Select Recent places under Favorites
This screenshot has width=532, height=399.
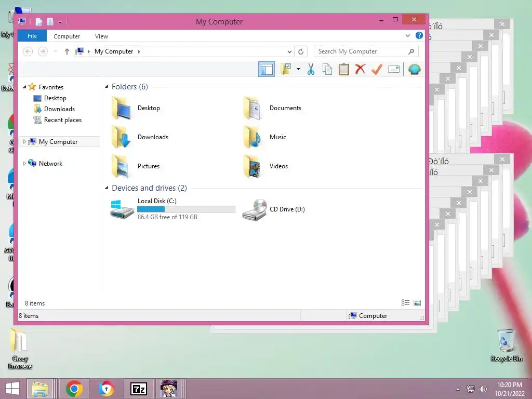(x=63, y=120)
